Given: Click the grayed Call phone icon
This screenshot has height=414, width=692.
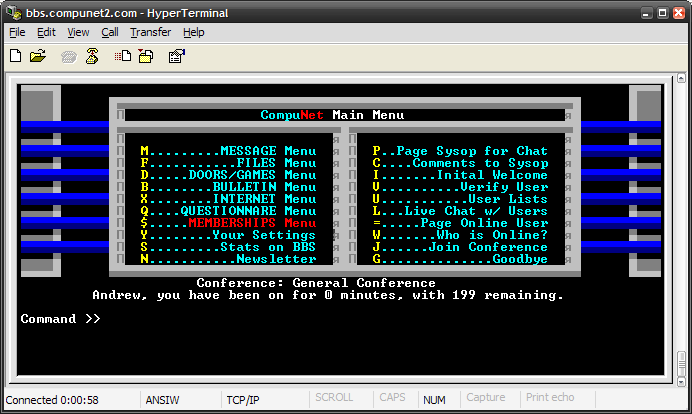Looking at the screenshot, I should point(69,56).
